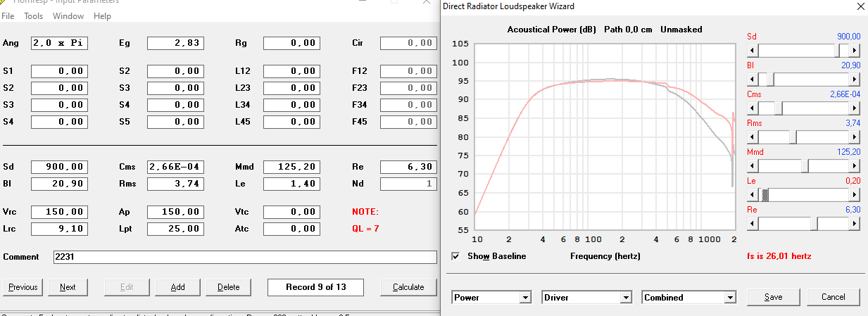Click the Bl slider left arrow
The width and height of the screenshot is (868, 316).
(x=752, y=80)
